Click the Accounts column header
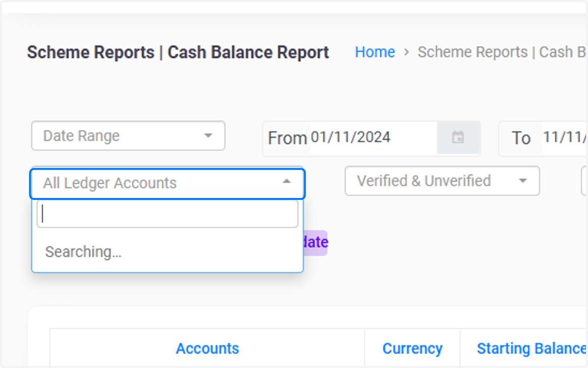Image resolution: width=588 pixels, height=368 pixels. tap(207, 348)
